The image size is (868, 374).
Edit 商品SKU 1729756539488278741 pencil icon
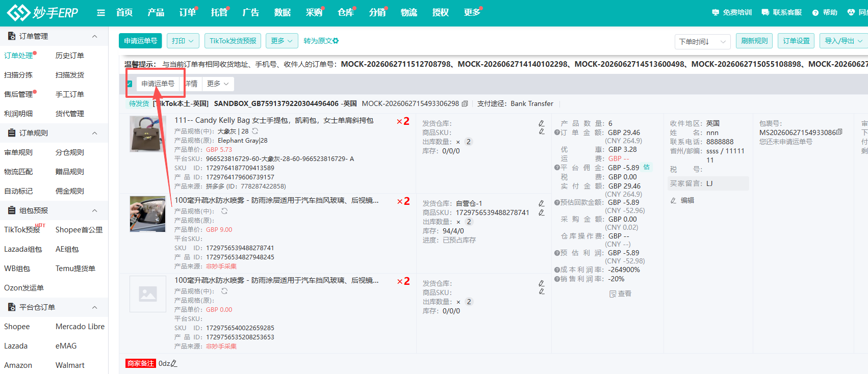542,212
